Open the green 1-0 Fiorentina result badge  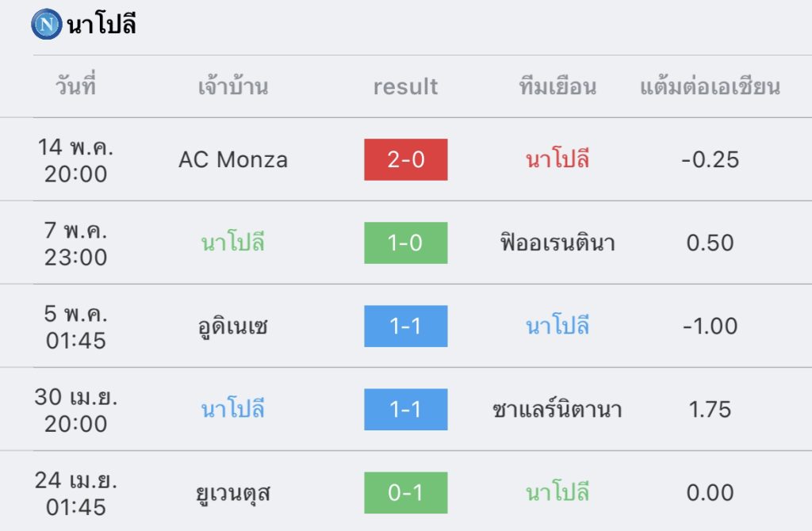405,243
